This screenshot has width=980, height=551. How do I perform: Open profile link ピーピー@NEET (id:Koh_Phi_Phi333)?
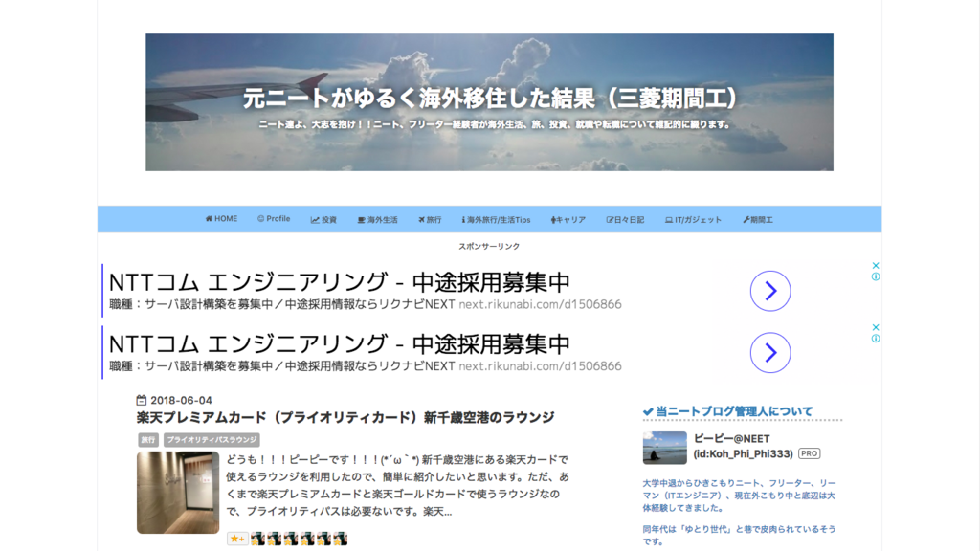pyautogui.click(x=743, y=446)
